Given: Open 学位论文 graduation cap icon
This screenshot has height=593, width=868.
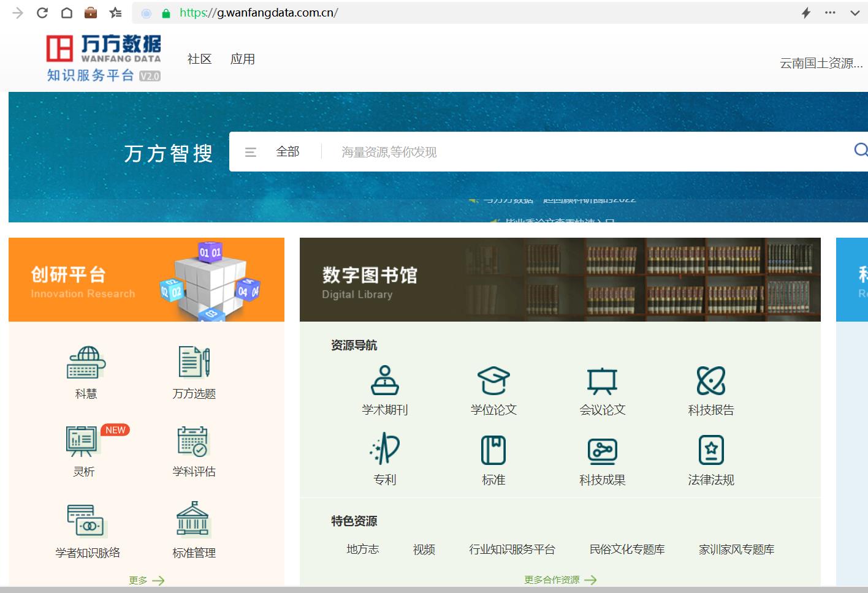Looking at the screenshot, I should pos(493,380).
